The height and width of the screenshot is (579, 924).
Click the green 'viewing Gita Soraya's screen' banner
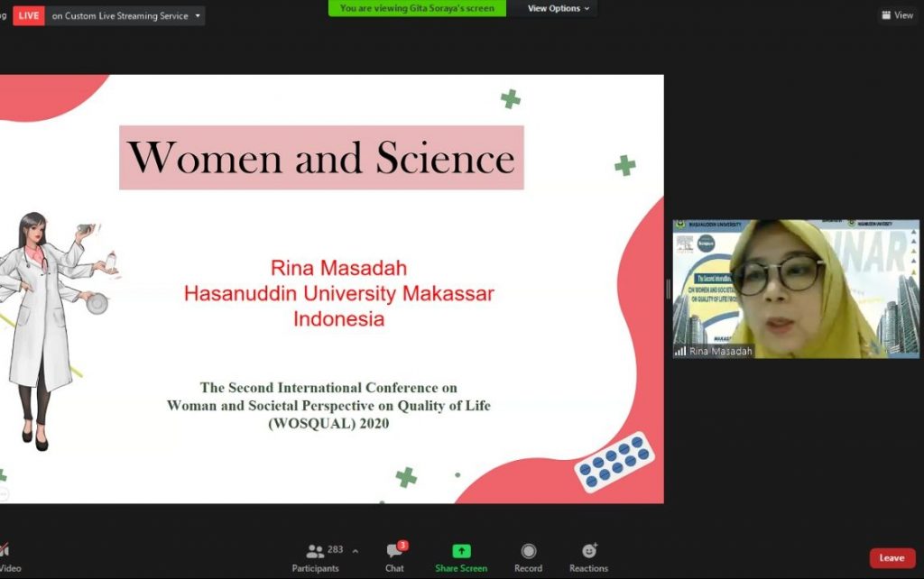tap(417, 8)
